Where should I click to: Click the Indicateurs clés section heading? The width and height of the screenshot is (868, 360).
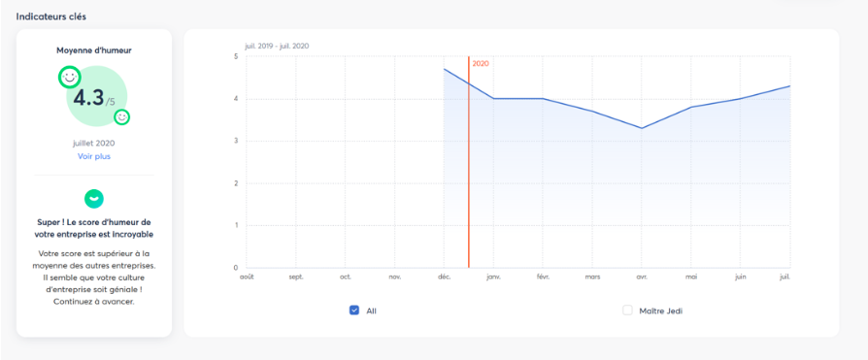tap(50, 16)
